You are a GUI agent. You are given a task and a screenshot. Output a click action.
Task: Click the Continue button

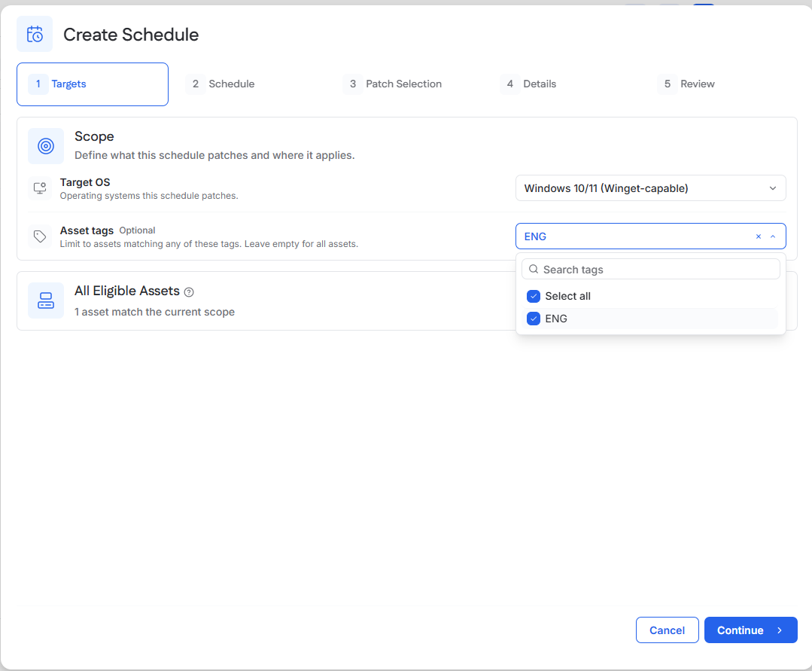tap(750, 630)
